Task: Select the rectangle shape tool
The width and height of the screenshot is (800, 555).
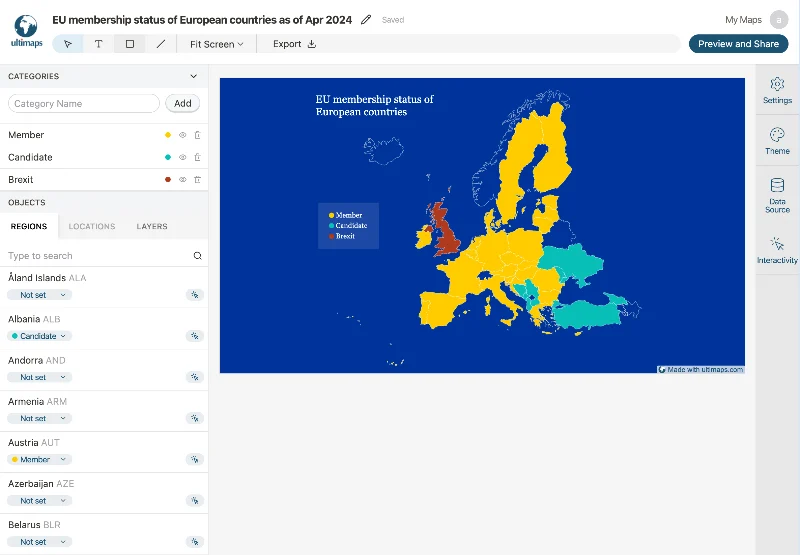Action: [x=130, y=44]
